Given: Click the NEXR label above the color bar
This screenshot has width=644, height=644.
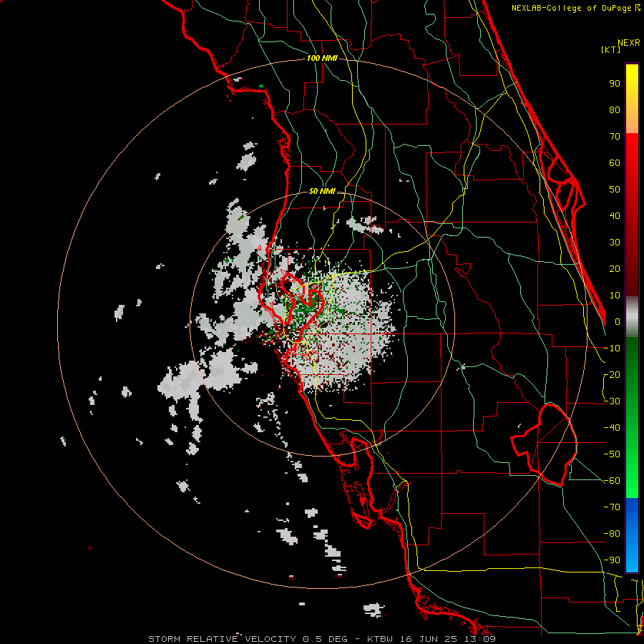Looking at the screenshot, I should pos(629,43).
